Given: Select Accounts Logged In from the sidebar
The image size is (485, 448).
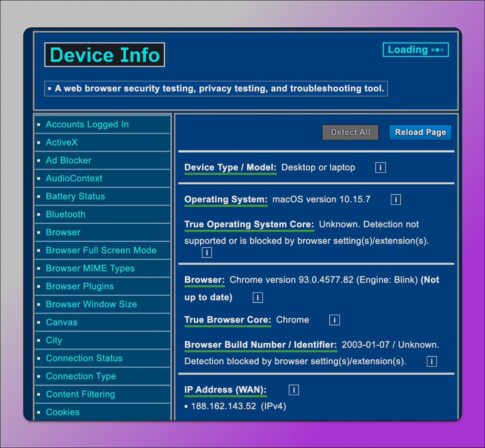Looking at the screenshot, I should point(87,124).
